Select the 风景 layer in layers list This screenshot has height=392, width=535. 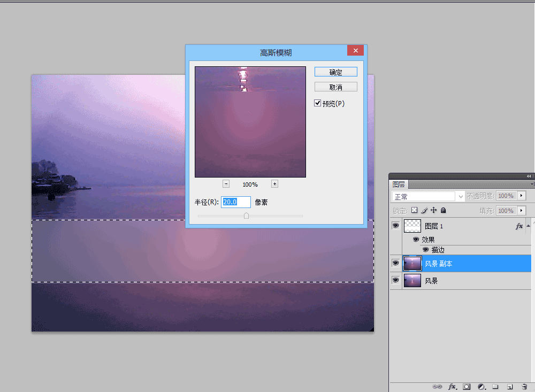(467, 281)
